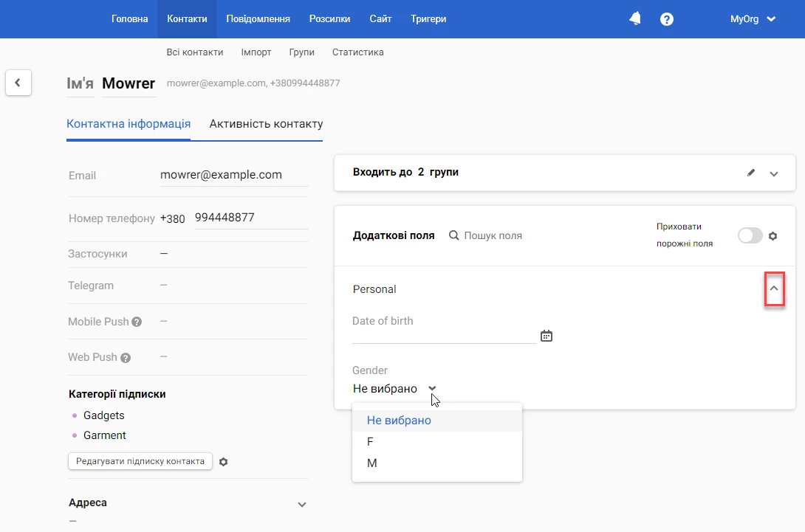
Task: Select M in the Gender list
Action: tap(437, 463)
